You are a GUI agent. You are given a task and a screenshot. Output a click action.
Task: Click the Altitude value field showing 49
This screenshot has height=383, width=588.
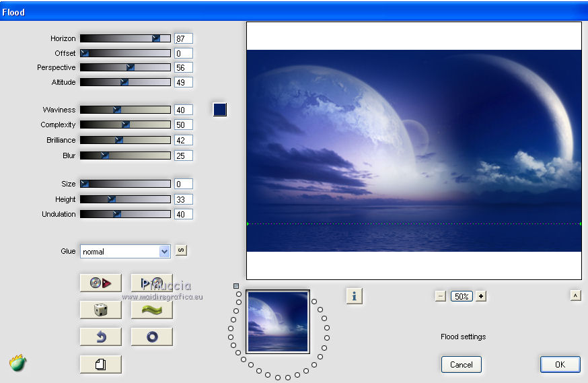[x=184, y=82]
